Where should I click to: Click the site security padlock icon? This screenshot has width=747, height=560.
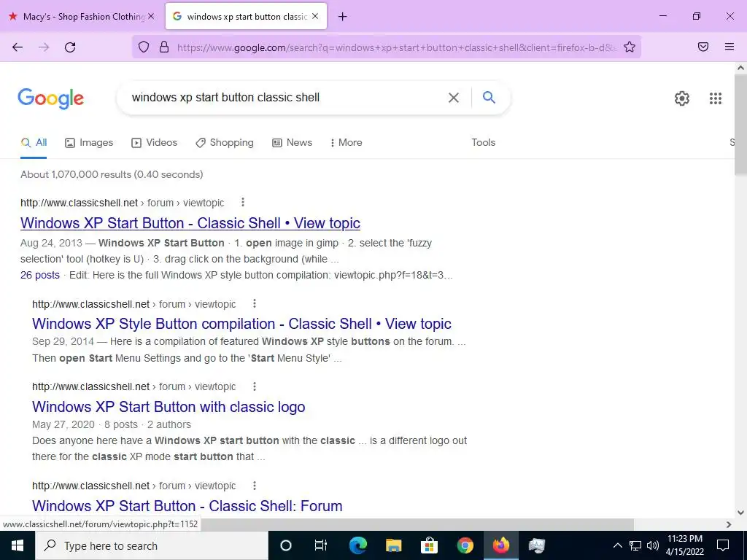pos(164,47)
